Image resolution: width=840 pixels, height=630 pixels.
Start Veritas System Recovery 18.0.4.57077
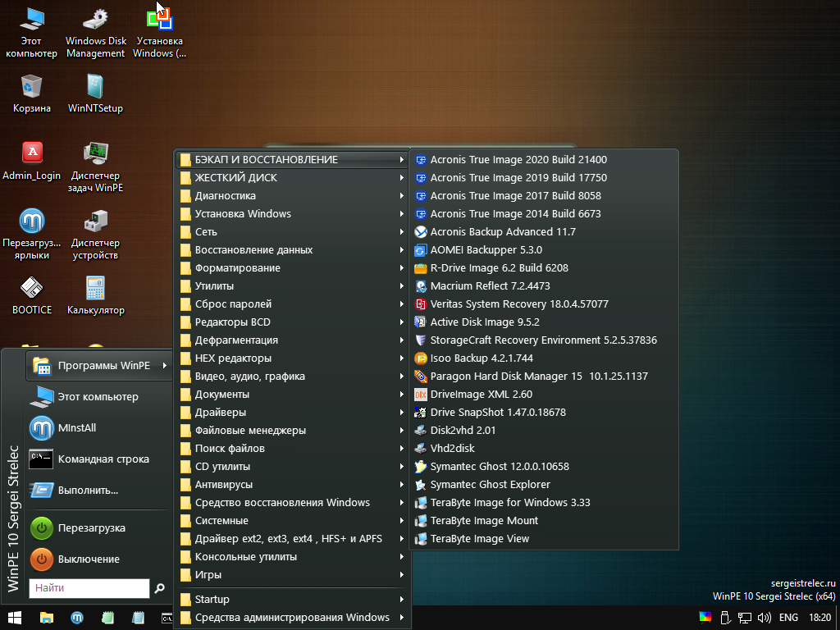(x=544, y=304)
